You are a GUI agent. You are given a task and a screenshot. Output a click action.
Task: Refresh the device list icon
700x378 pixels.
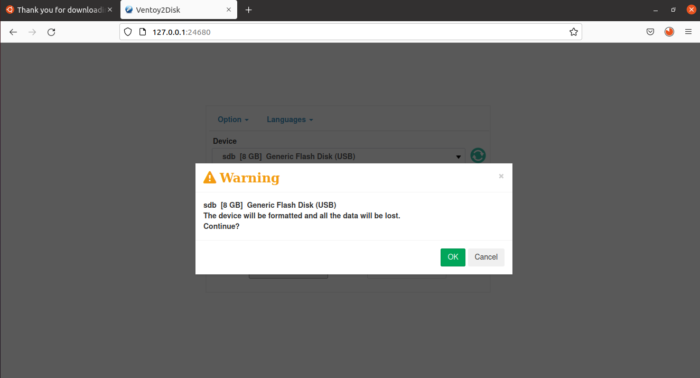[478, 155]
